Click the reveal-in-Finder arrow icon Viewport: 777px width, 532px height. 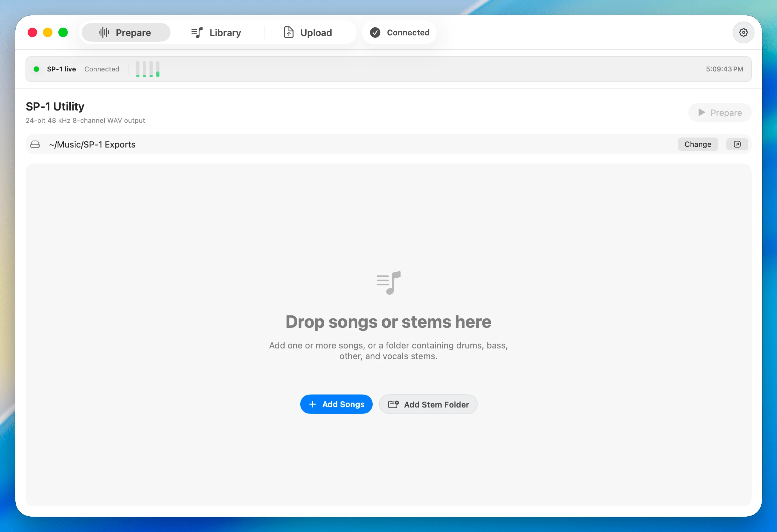point(737,144)
